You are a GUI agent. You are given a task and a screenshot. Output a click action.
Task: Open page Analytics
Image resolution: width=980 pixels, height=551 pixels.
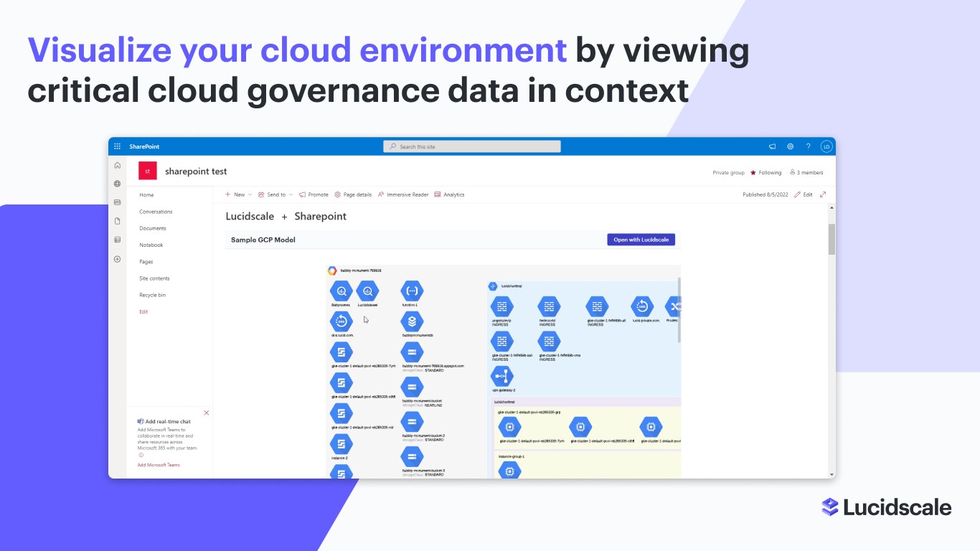point(449,194)
